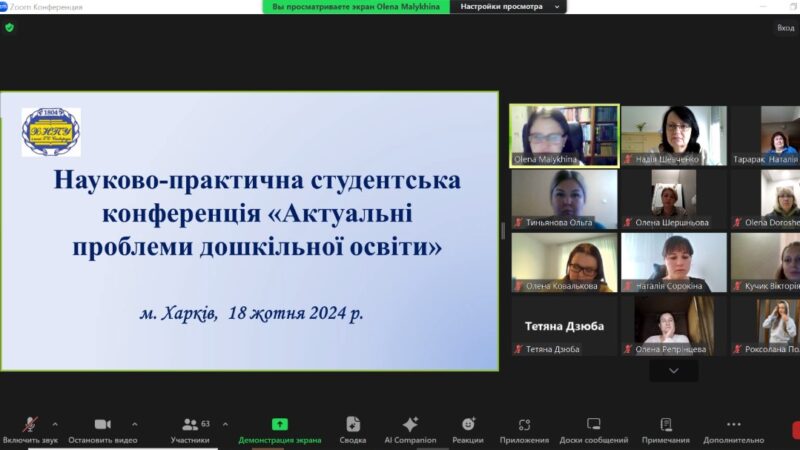Image resolution: width=800 pixels, height=450 pixels.
Task: Click muted mic icon on Тетяна Дзюба tile
Action: tap(518, 349)
